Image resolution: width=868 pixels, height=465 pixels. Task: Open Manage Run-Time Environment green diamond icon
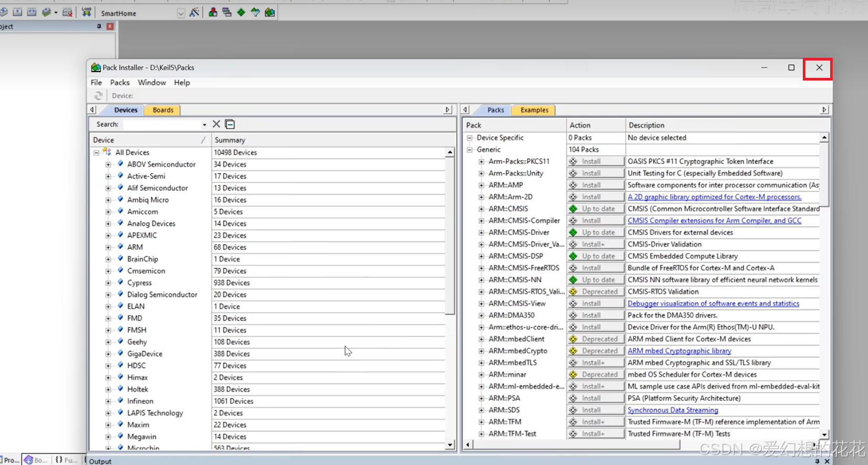pyautogui.click(x=241, y=12)
